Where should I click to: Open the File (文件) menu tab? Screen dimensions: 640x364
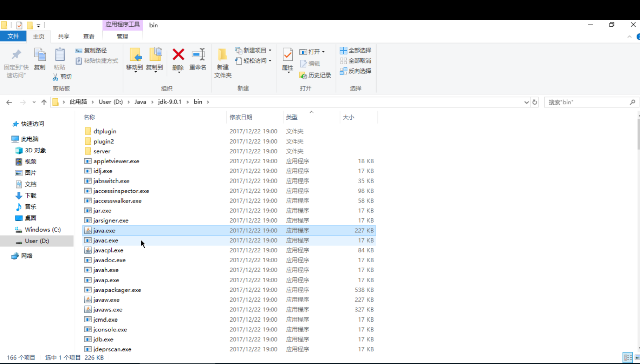[x=13, y=36]
